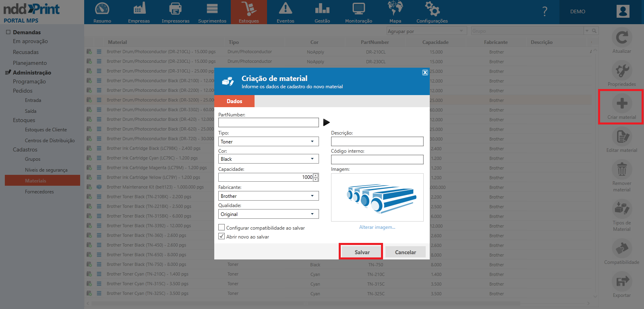Screen dimensions: 644x309
Task: Open the Cor dropdown showing Black
Action: click(x=268, y=159)
